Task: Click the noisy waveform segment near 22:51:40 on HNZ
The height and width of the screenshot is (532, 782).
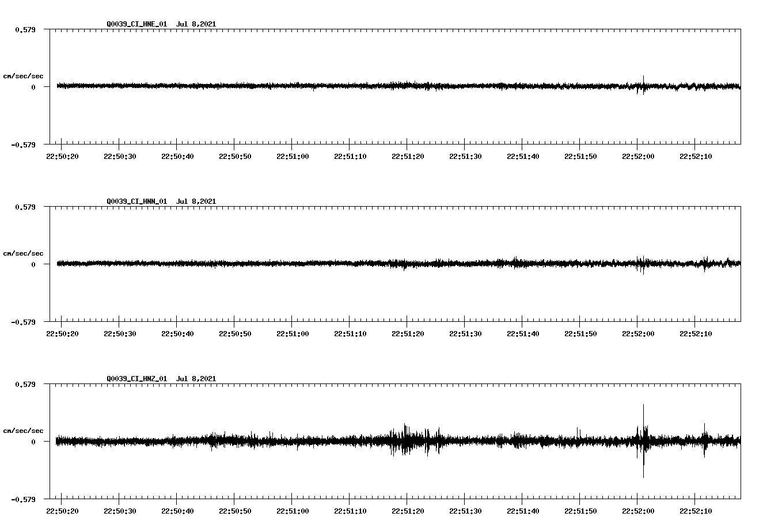Action: click(522, 441)
